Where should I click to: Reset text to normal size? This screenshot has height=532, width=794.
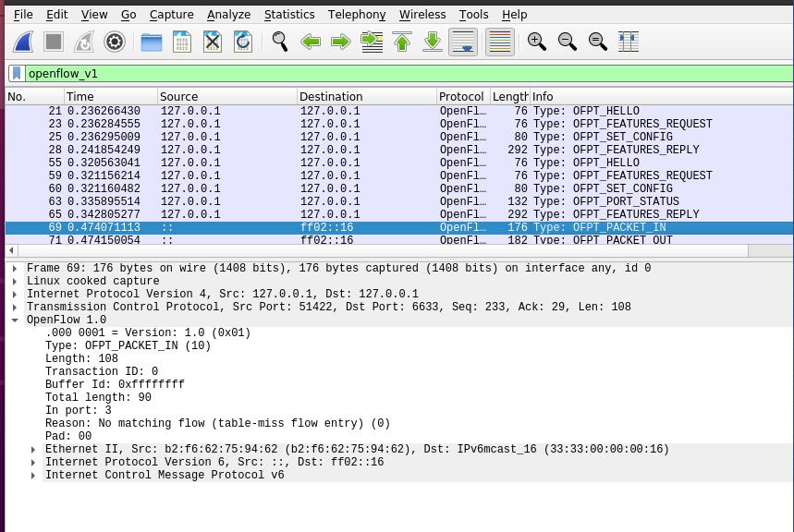click(x=597, y=42)
